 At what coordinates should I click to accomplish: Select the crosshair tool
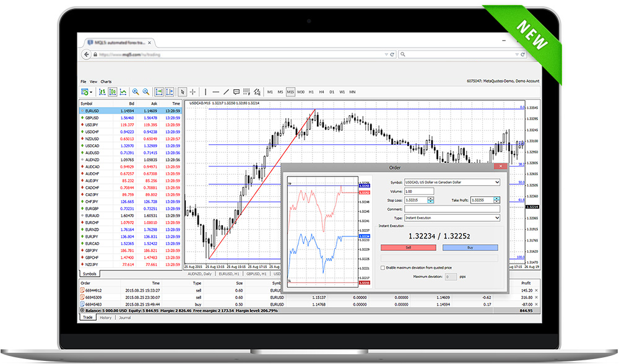point(193,92)
